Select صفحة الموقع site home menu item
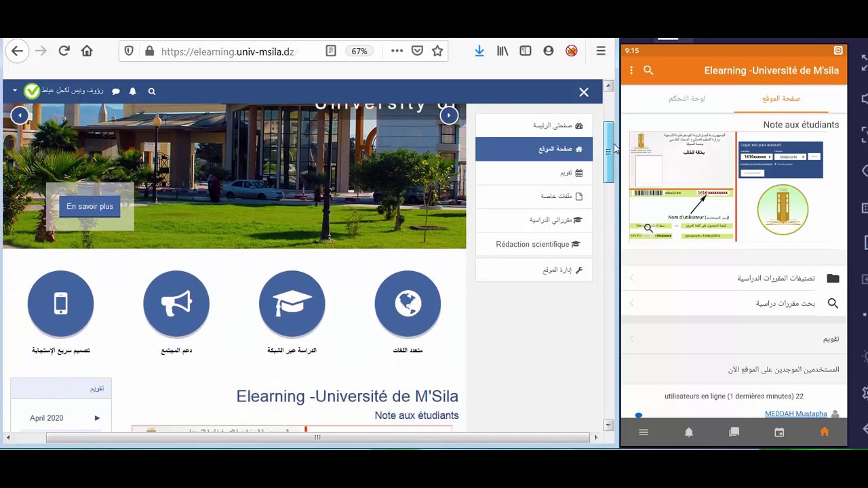 534,149
